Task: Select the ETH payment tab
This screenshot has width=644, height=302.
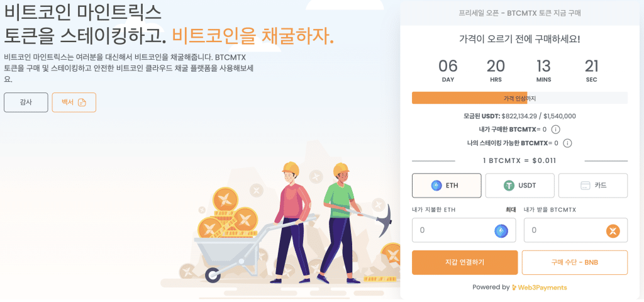Action: coord(445,186)
